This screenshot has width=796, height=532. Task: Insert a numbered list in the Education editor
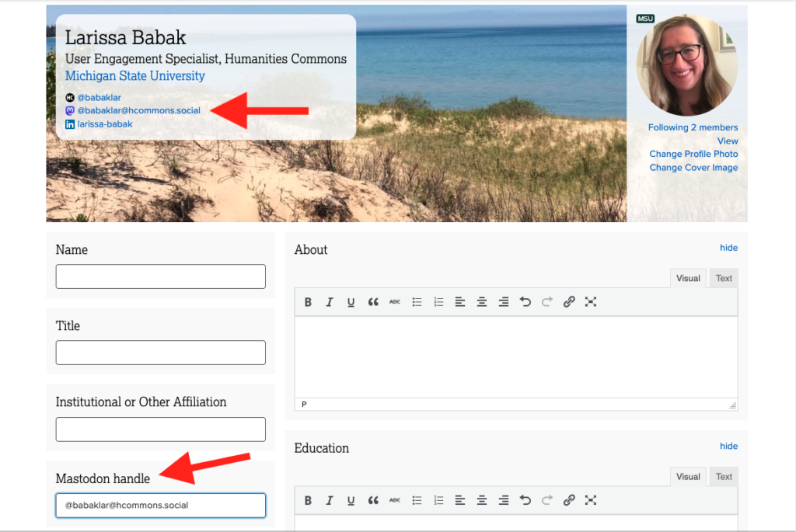(438, 500)
